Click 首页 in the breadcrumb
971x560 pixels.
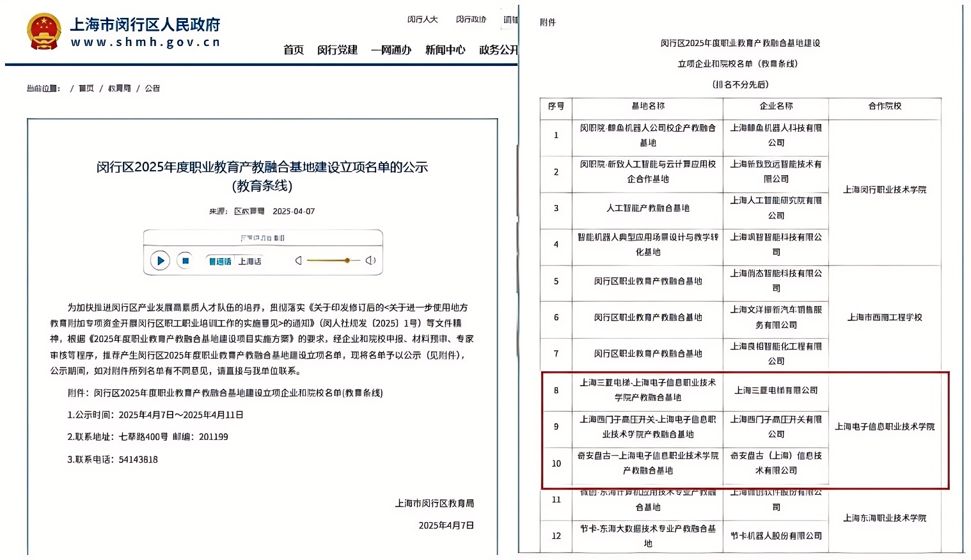tap(86, 88)
